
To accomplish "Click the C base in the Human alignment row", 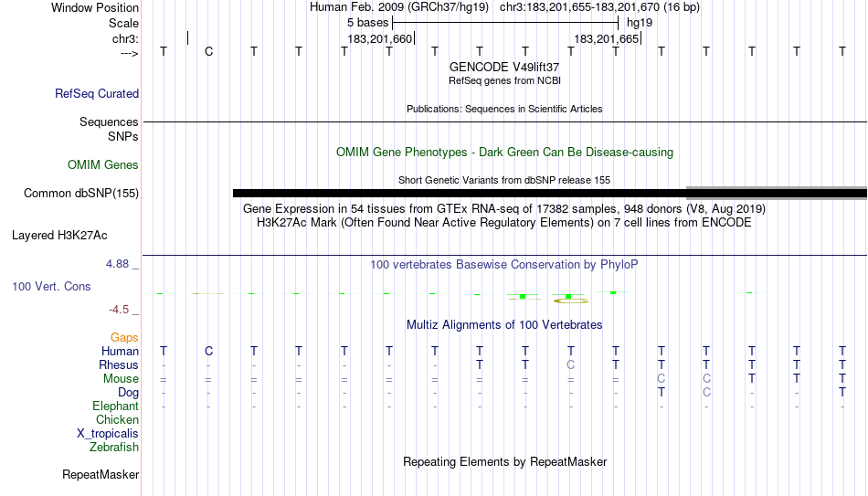I will (x=208, y=351).
